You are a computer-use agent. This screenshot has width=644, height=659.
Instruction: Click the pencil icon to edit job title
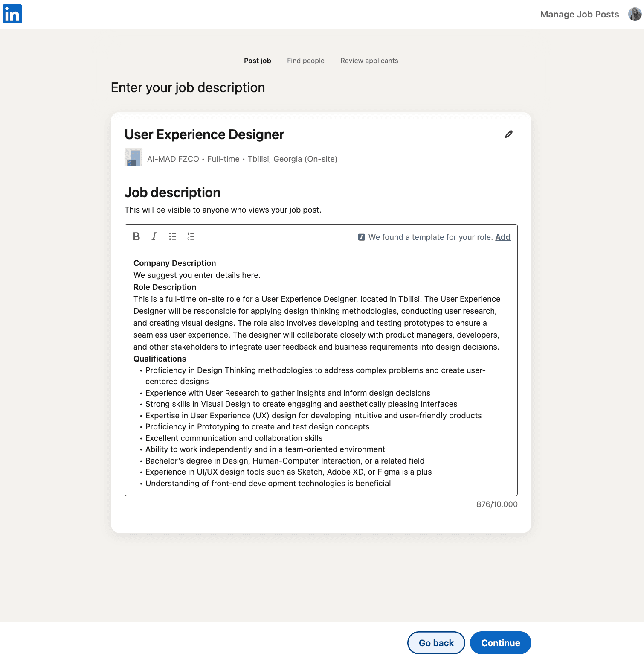coord(508,134)
